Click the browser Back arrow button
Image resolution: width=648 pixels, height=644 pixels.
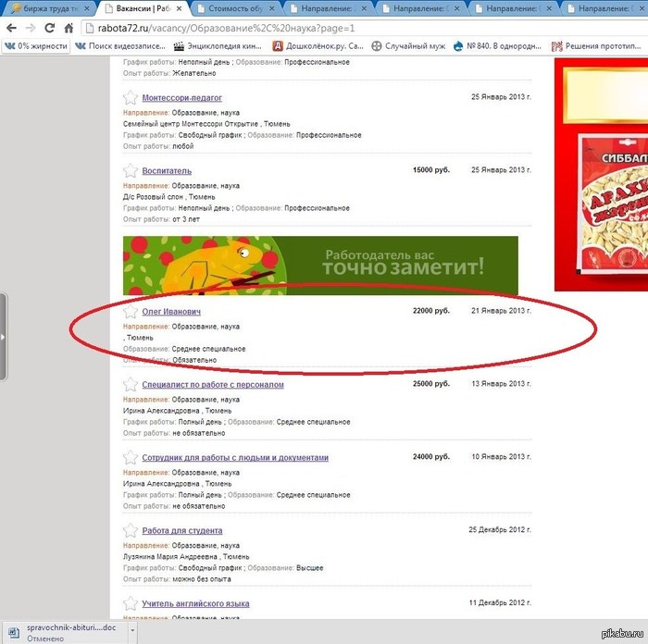11,28
